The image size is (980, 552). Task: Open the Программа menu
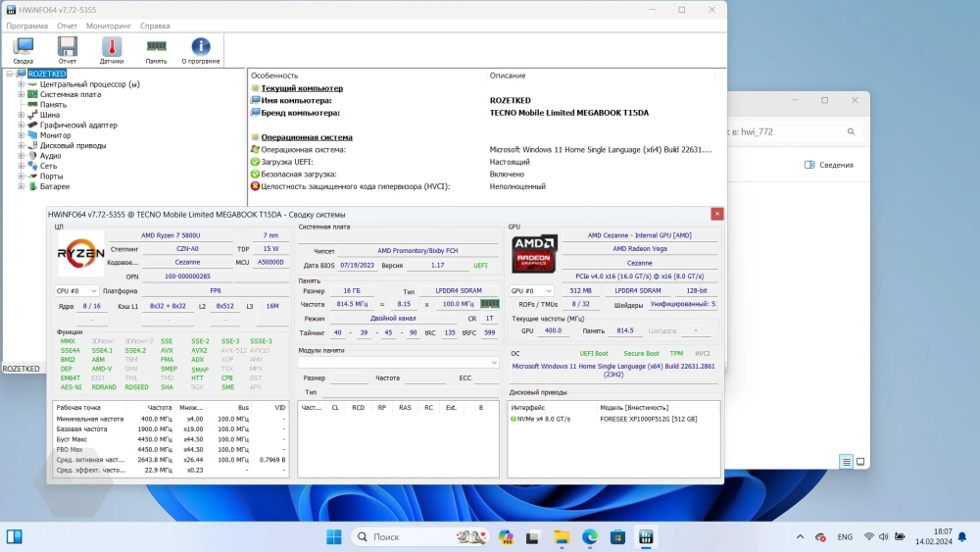pyautogui.click(x=27, y=25)
